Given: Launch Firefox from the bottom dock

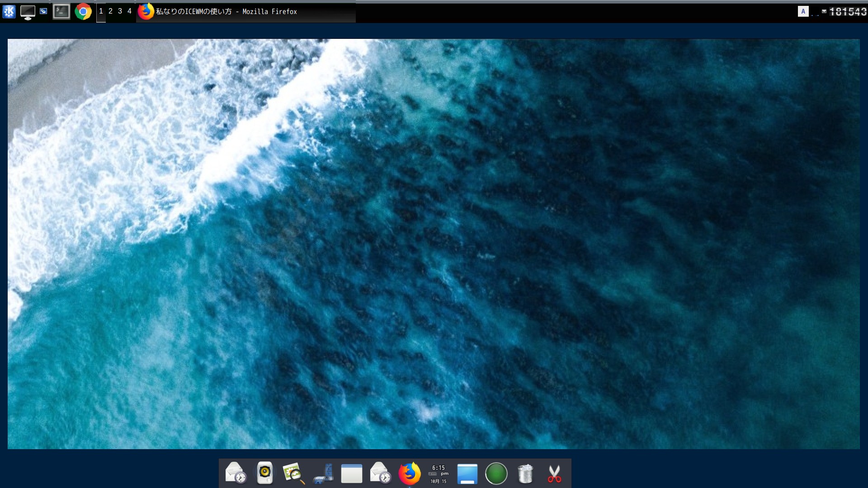Looking at the screenshot, I should point(409,474).
